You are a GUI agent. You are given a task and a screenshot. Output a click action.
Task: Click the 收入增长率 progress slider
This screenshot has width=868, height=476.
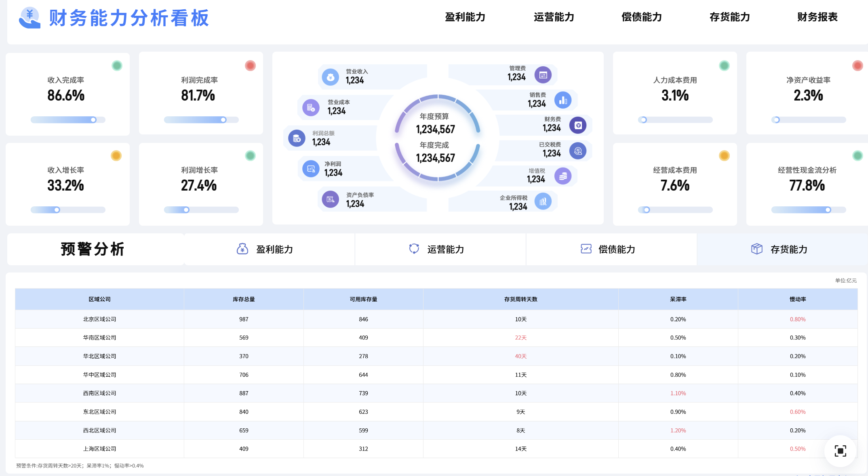tap(68, 210)
